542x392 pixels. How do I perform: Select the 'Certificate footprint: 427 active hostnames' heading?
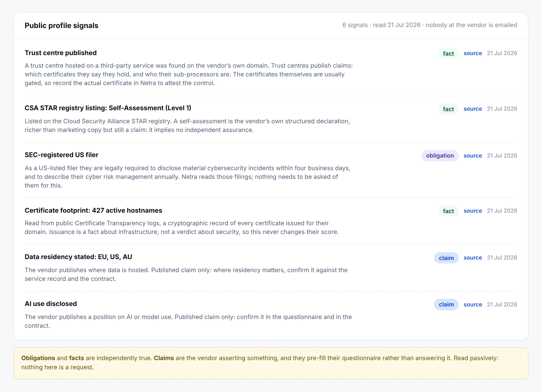(x=93, y=211)
